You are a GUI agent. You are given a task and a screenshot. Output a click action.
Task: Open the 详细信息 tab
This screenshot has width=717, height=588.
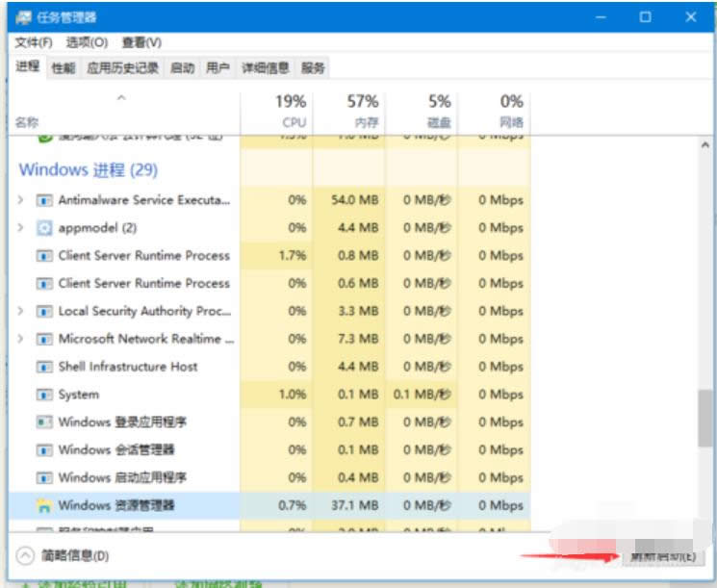(265, 67)
